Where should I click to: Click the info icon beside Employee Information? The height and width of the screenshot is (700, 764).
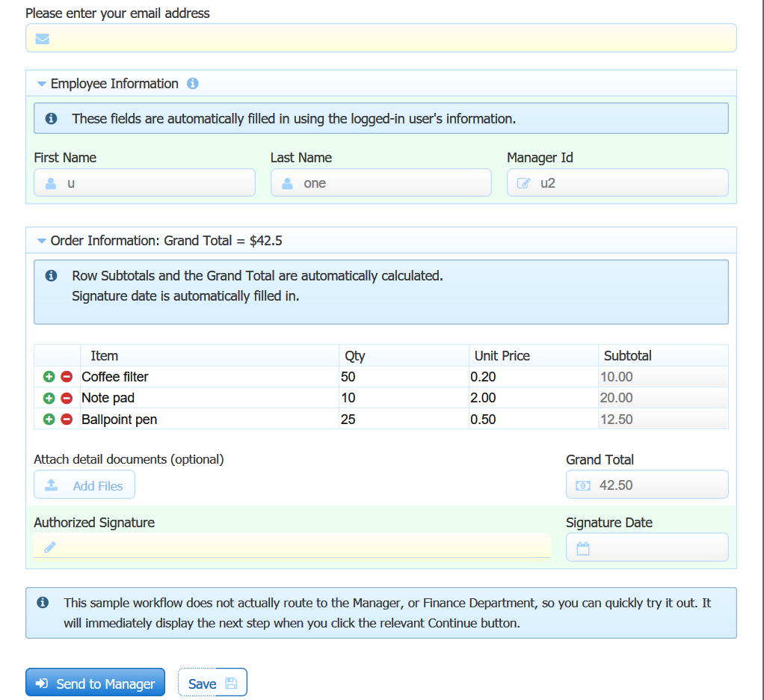coord(193,83)
